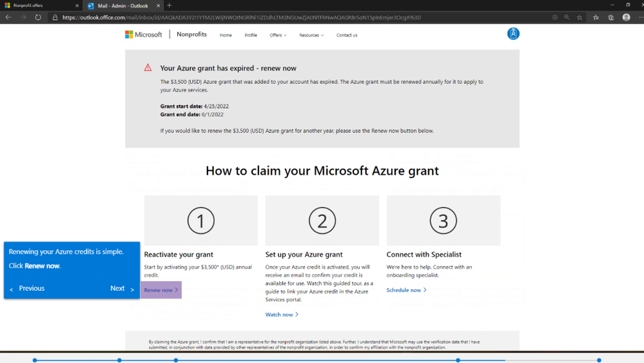
Task: Expand the Resources dropdown menu
Action: pos(311,35)
